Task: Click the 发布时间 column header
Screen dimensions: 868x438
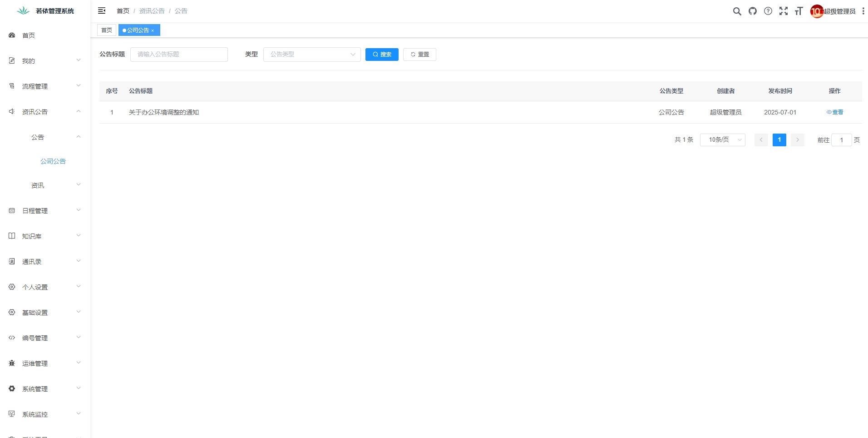Action: (x=780, y=91)
